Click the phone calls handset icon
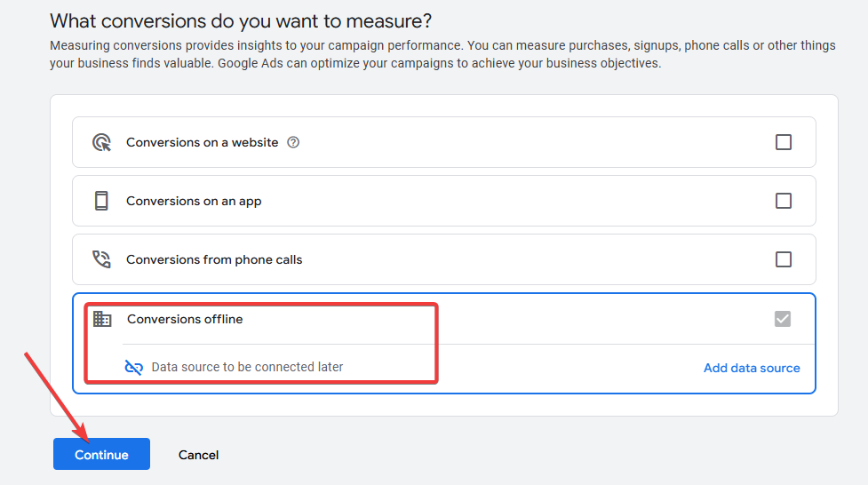The height and width of the screenshot is (485, 868). [x=102, y=259]
